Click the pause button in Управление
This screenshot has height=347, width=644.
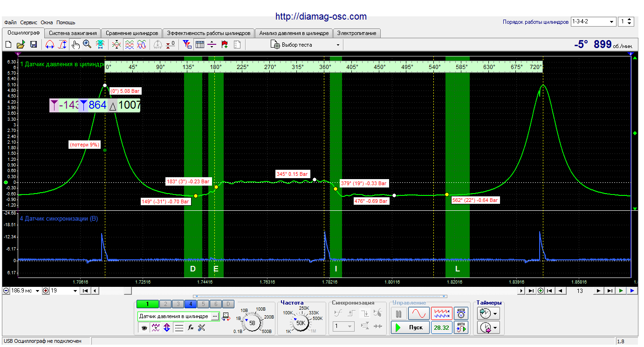coord(398,313)
